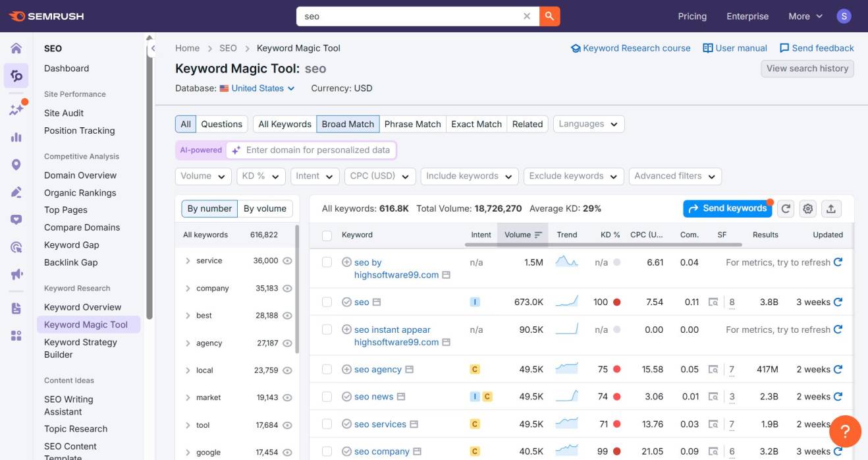This screenshot has width=868, height=460.
Task: Select the SEO toolkit icon in left rail
Action: coord(16,75)
